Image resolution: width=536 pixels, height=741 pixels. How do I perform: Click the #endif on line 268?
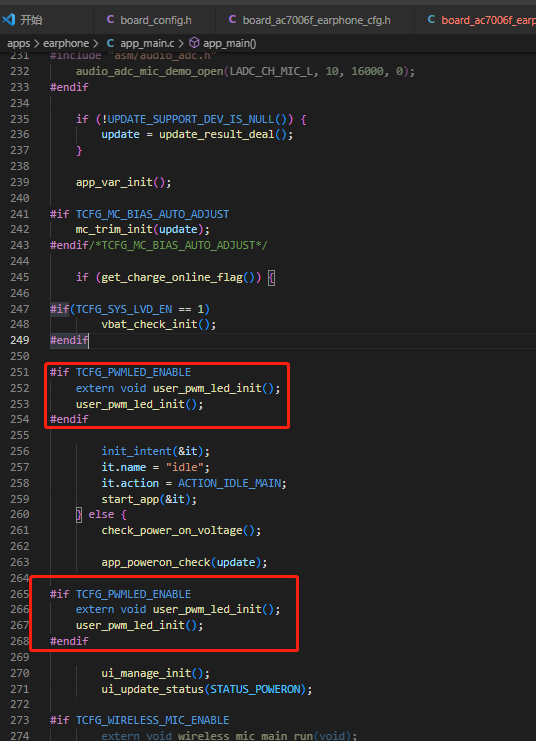(69, 641)
